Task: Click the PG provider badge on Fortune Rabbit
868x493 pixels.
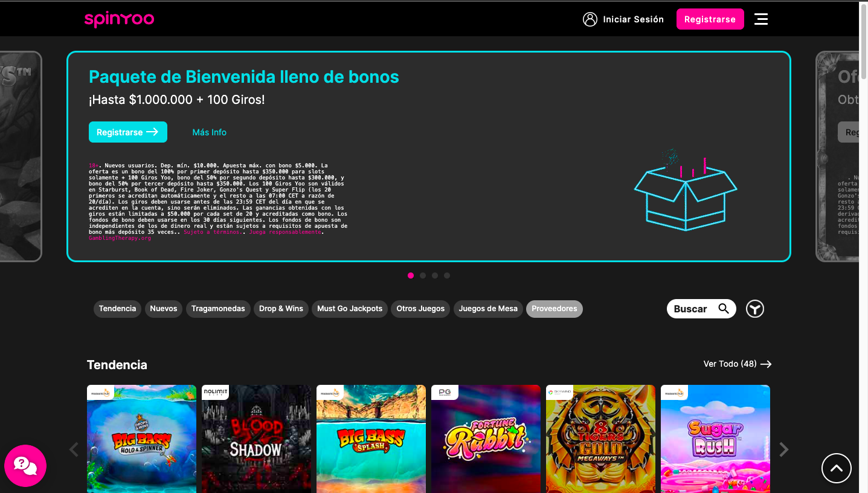Action: click(445, 392)
